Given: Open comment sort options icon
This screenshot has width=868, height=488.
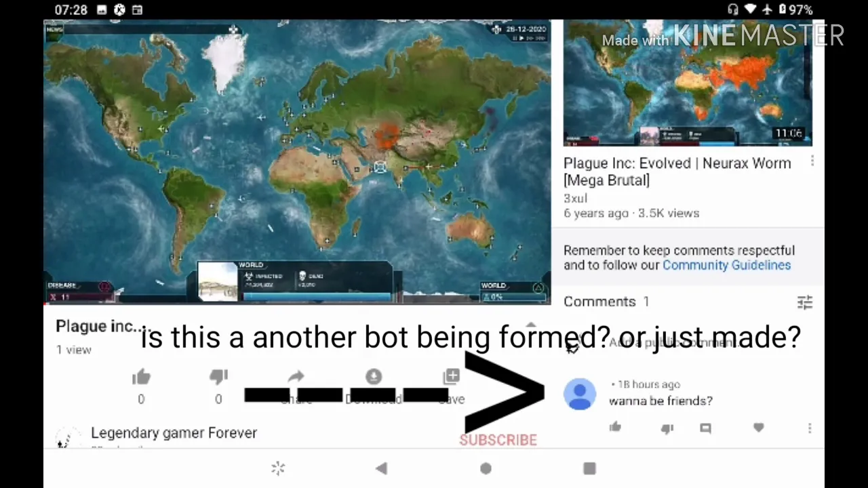Looking at the screenshot, I should [805, 302].
